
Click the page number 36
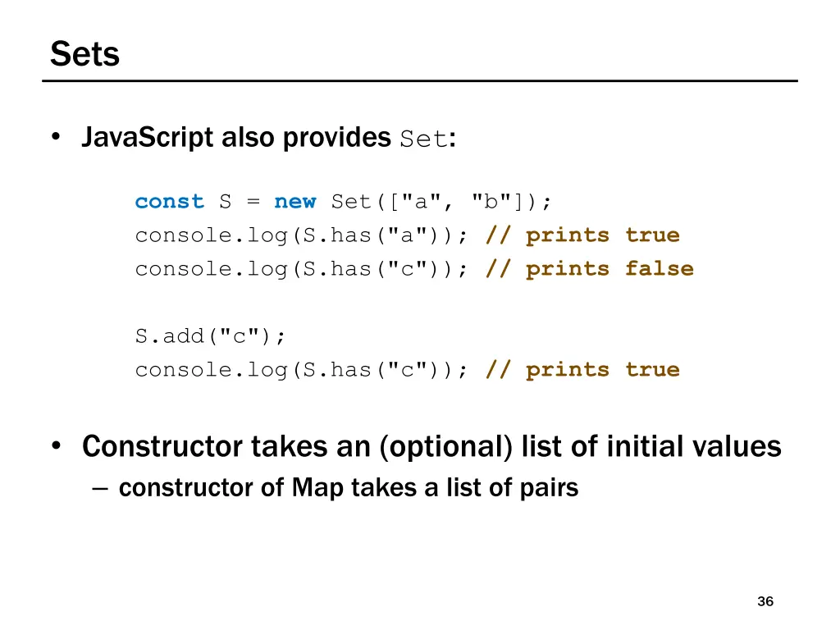point(765,601)
